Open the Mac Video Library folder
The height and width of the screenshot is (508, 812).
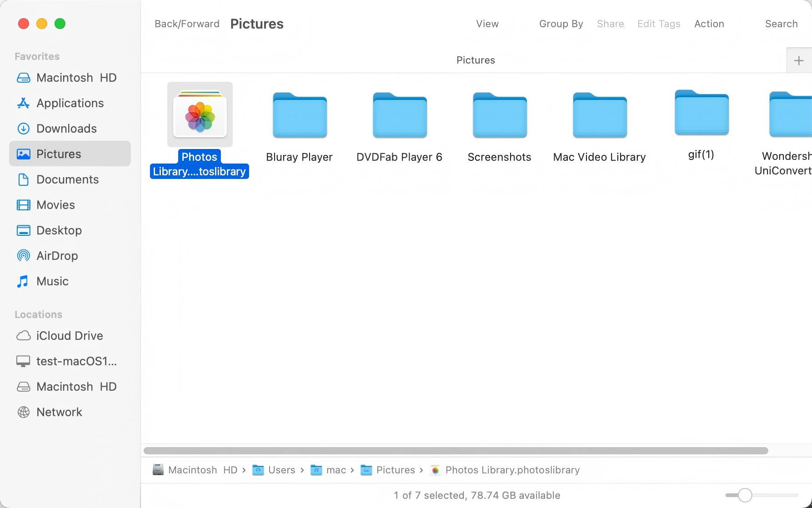click(599, 115)
